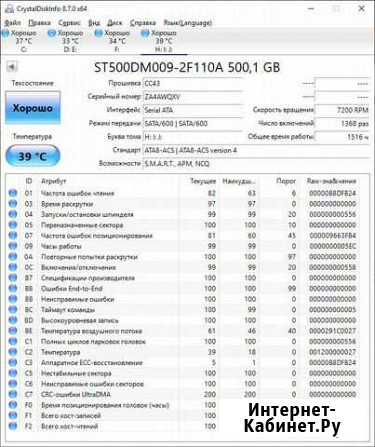Click the serial number field ZA4AWQXV
The height and width of the screenshot is (447, 375).
click(x=193, y=97)
